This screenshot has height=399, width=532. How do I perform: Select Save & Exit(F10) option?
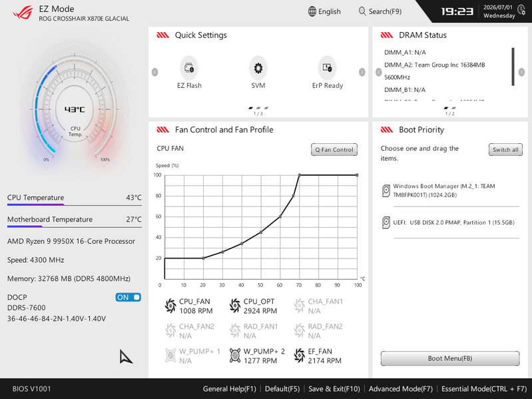pyautogui.click(x=334, y=389)
